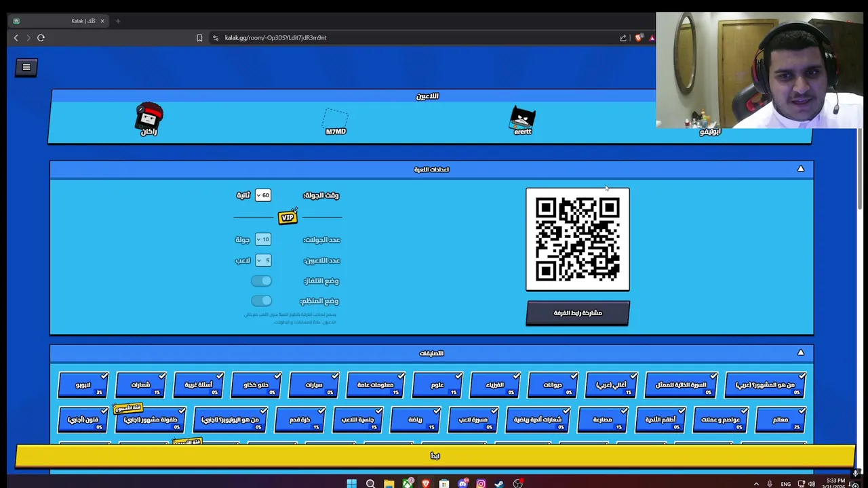Uncheck the فنون (أجنبي) category
This screenshot has height=488, width=868.
[x=83, y=420]
